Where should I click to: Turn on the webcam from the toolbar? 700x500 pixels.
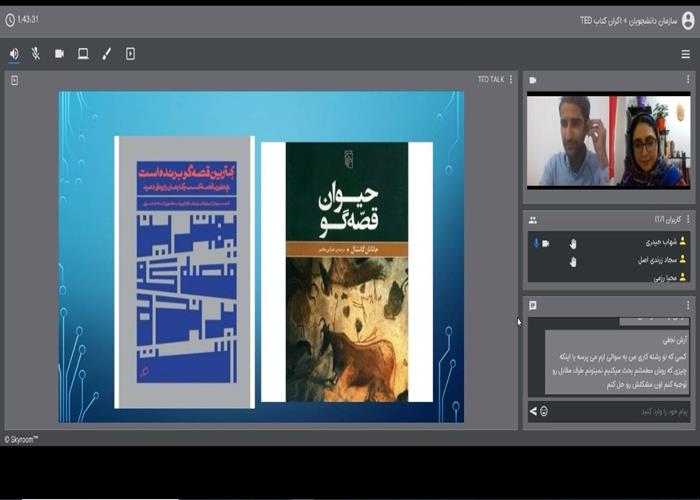pos(59,54)
